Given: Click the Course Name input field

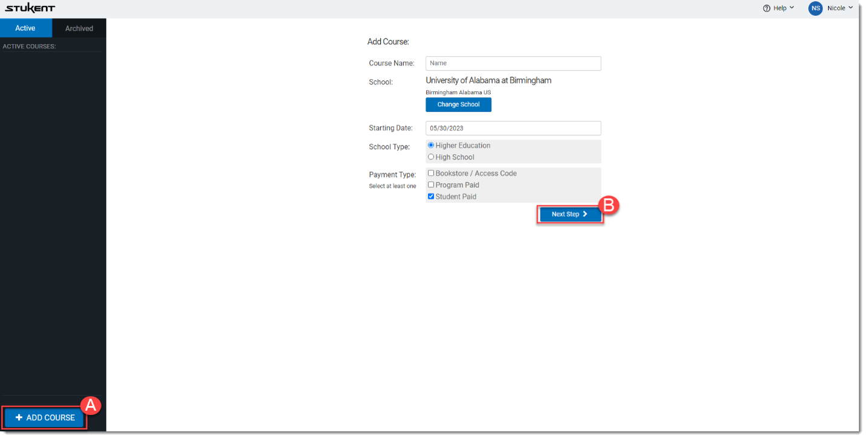Looking at the screenshot, I should click(513, 63).
